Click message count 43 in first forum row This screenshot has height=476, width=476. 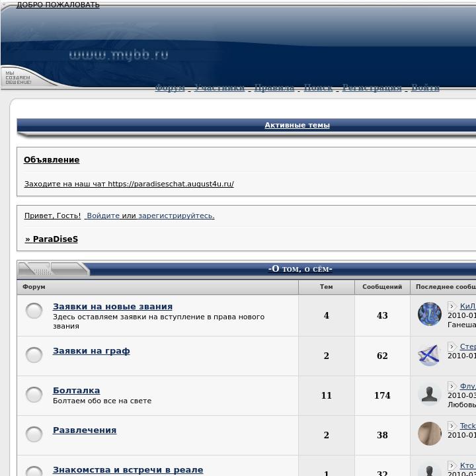pos(382,316)
